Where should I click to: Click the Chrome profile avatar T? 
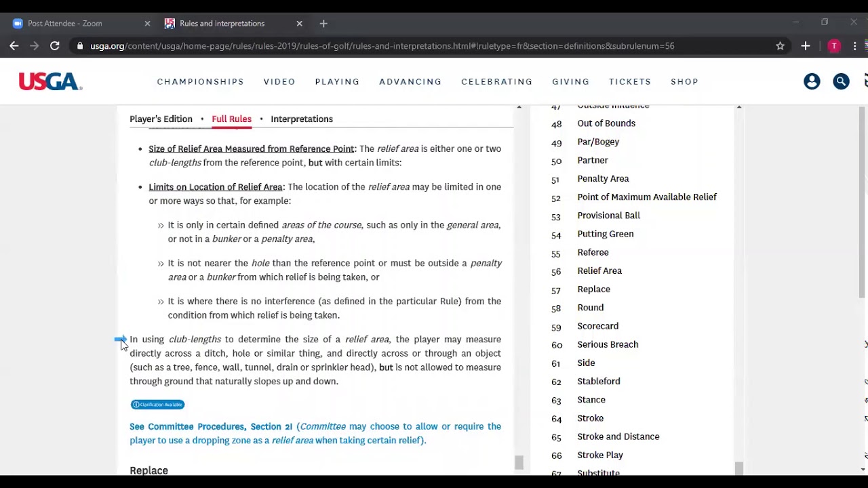coord(834,46)
